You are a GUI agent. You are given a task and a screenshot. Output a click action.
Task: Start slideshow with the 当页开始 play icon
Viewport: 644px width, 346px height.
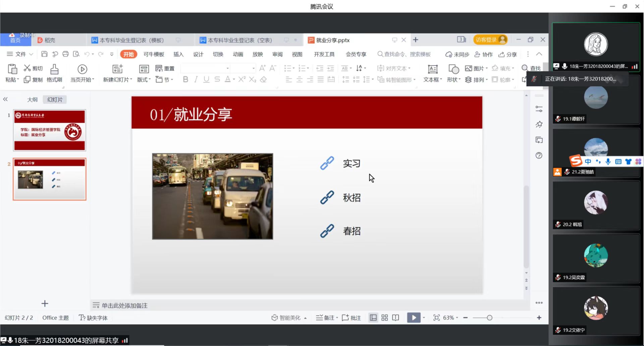click(x=82, y=69)
